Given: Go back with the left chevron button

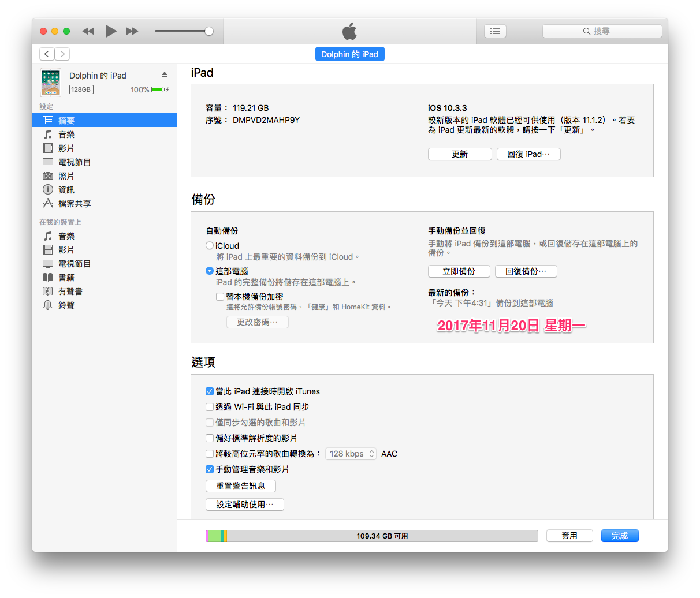Looking at the screenshot, I should click(47, 54).
